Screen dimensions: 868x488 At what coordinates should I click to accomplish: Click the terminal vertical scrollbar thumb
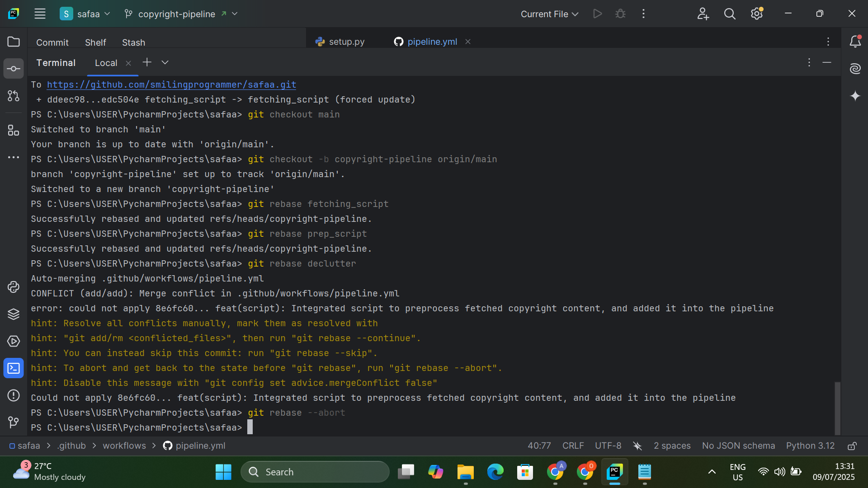[x=837, y=408]
